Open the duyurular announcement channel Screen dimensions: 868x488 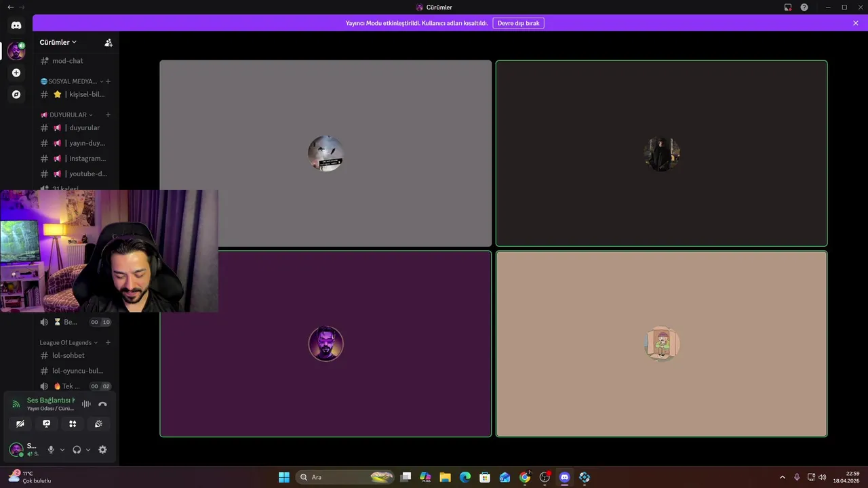point(76,127)
